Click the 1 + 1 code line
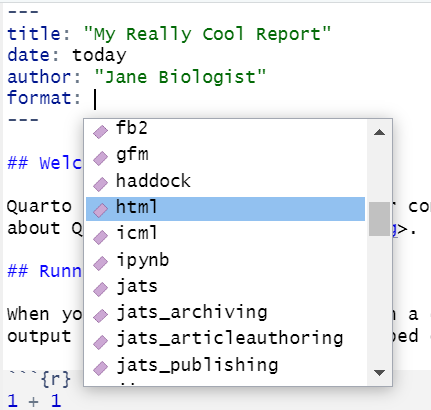This screenshot has width=431, height=410. tap(34, 400)
